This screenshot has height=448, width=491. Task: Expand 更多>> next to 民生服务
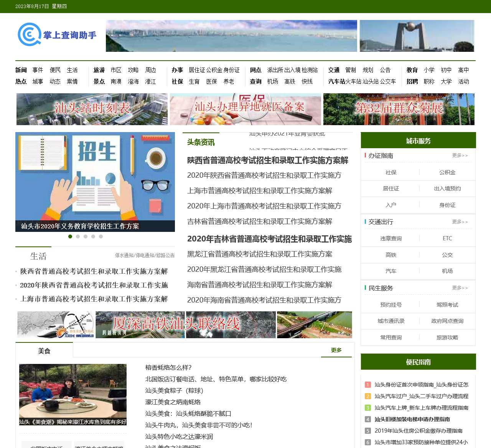pyautogui.click(x=460, y=288)
